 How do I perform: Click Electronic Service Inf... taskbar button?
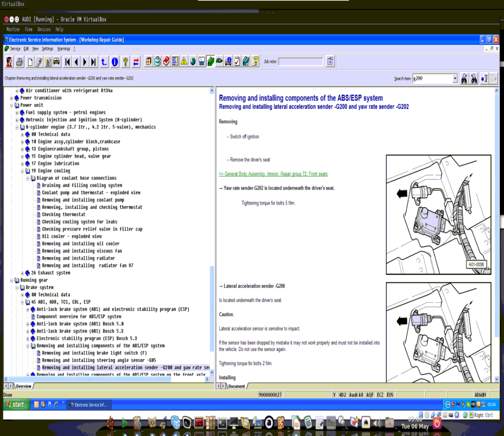click(89, 405)
